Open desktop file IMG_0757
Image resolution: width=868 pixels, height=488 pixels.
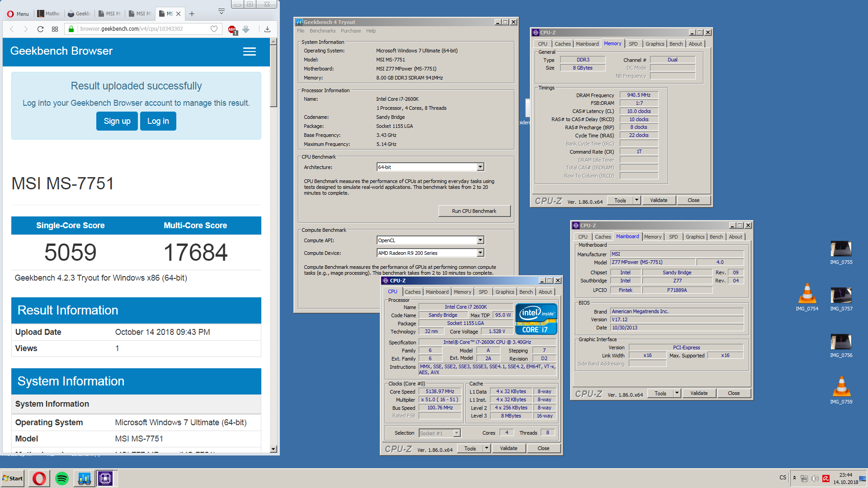[841, 299]
